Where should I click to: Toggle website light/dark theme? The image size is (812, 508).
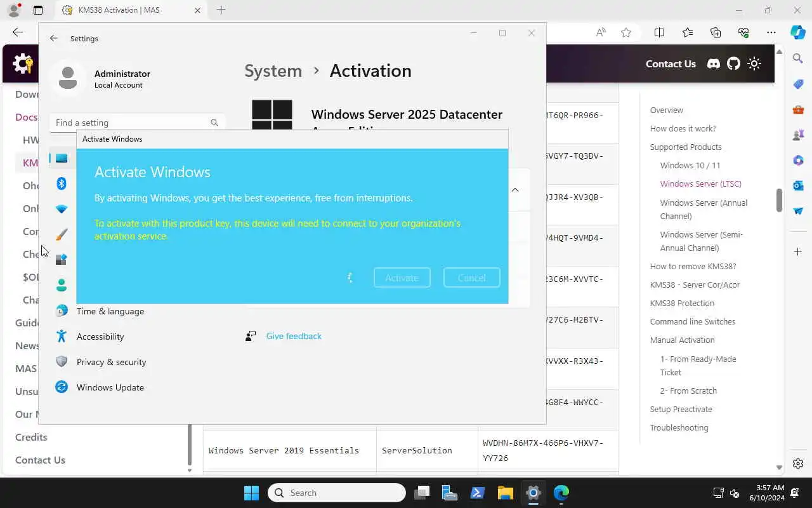(754, 63)
